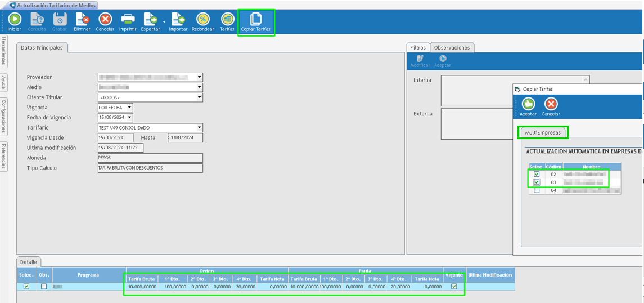Toggle Obs. checkbox in Detalle row
Image resolution: width=644 pixels, height=303 pixels.
[44, 287]
